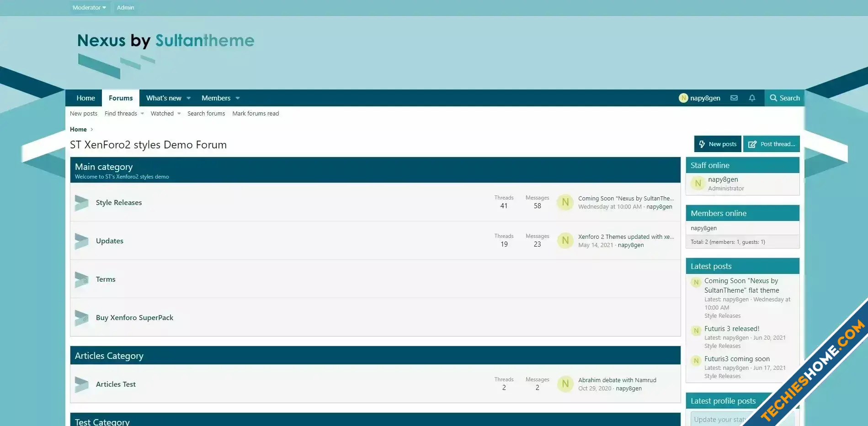Click the Updates last poster avatar
The height and width of the screenshot is (426, 868).
pos(565,241)
